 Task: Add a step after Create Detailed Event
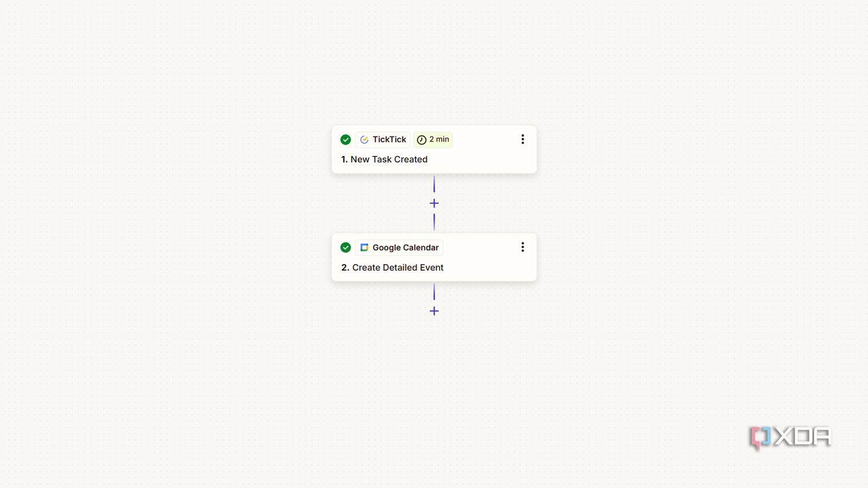click(x=434, y=311)
